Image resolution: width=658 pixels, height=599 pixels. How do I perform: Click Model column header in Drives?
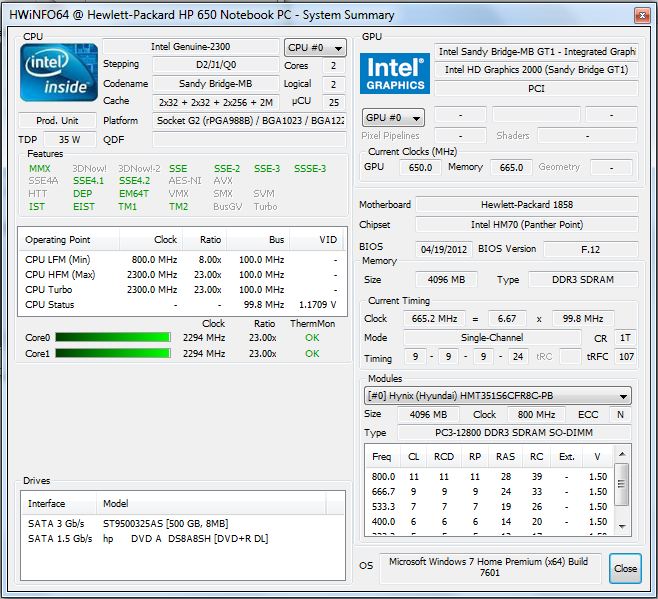tap(211, 503)
